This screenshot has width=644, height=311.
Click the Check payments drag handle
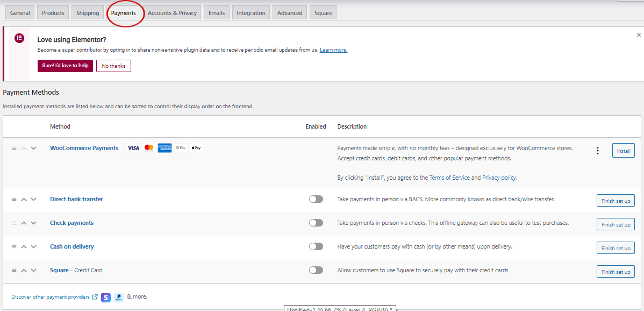(14, 223)
